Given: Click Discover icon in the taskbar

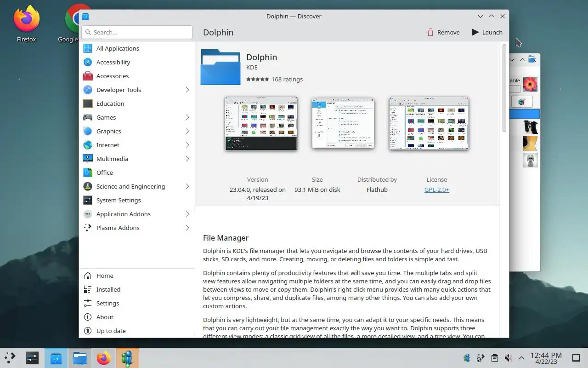Looking at the screenshot, I should click(x=56, y=358).
